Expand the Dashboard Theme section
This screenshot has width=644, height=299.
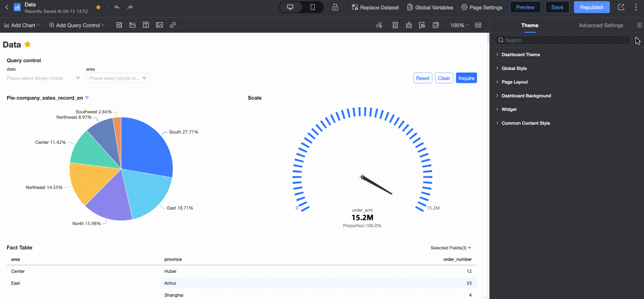567,55
